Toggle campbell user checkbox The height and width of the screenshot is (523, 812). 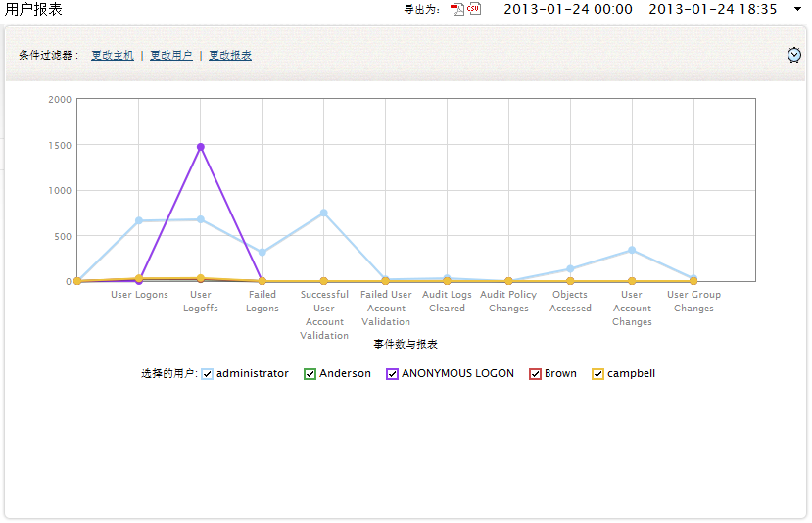point(597,374)
